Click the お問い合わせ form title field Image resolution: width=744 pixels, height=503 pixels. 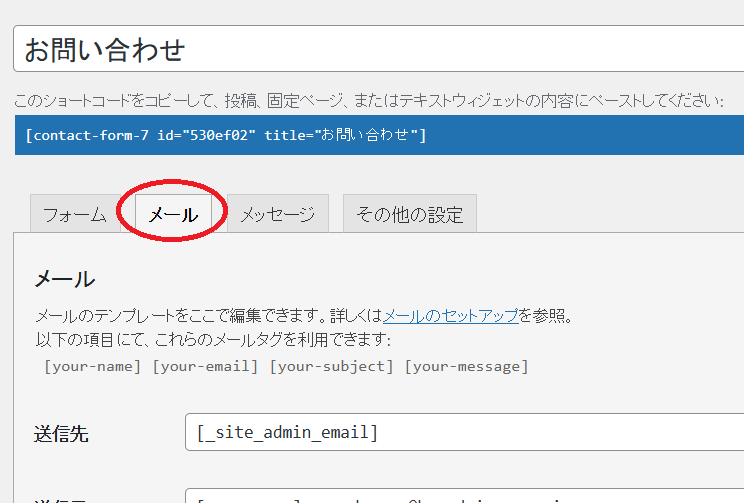pyautogui.click(x=378, y=49)
